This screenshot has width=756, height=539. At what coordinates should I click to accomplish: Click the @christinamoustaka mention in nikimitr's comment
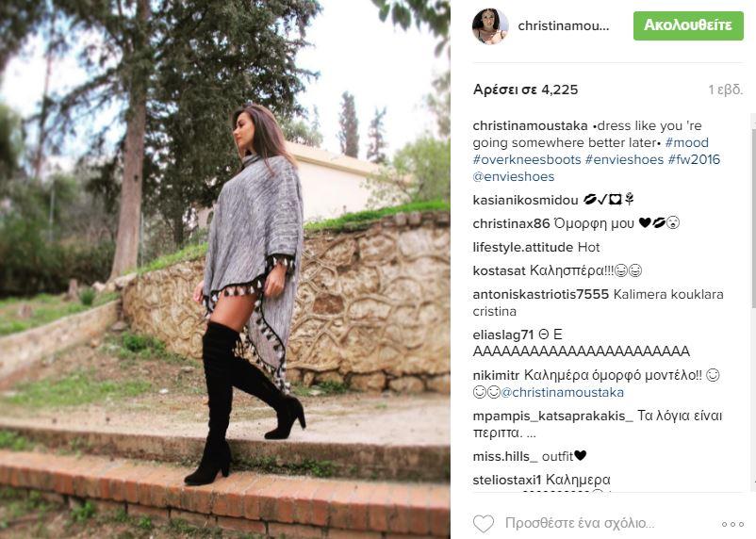tap(562, 392)
